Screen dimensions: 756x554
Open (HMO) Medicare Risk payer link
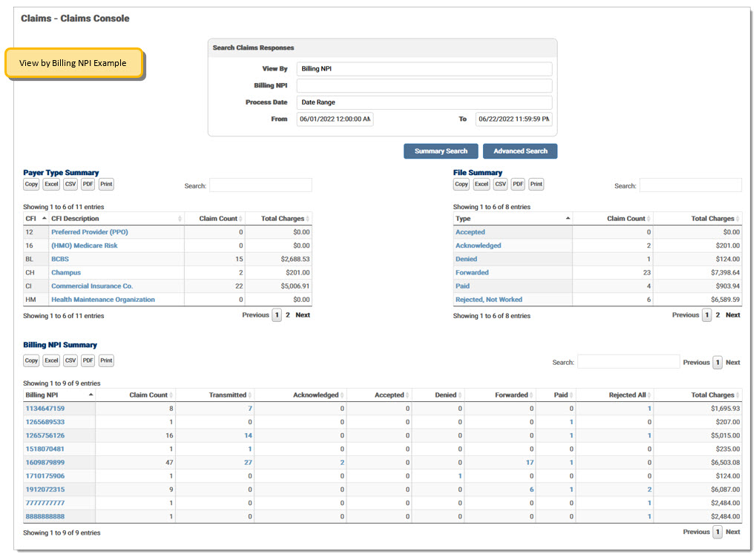(85, 245)
